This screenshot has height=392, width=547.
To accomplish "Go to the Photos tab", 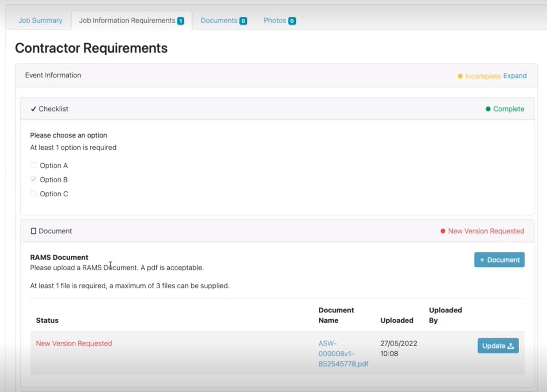I will 279,20.
